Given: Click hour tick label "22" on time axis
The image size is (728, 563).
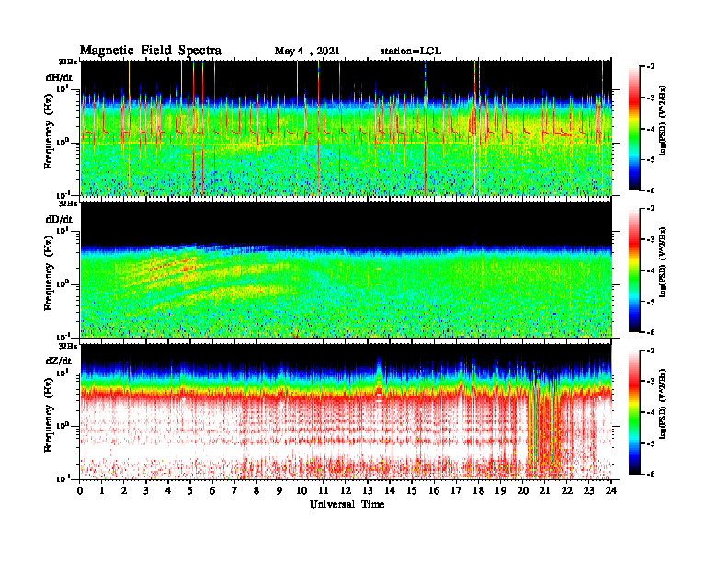Looking at the screenshot, I should click(567, 491).
